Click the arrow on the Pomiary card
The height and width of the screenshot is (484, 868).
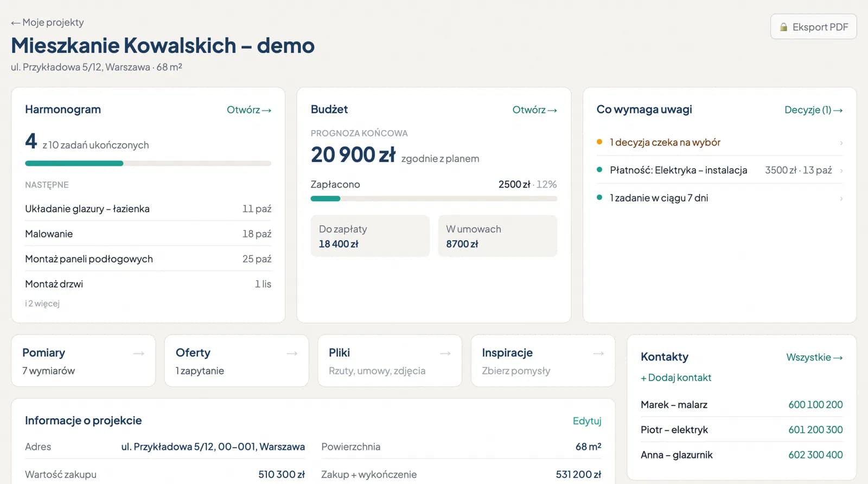click(139, 353)
